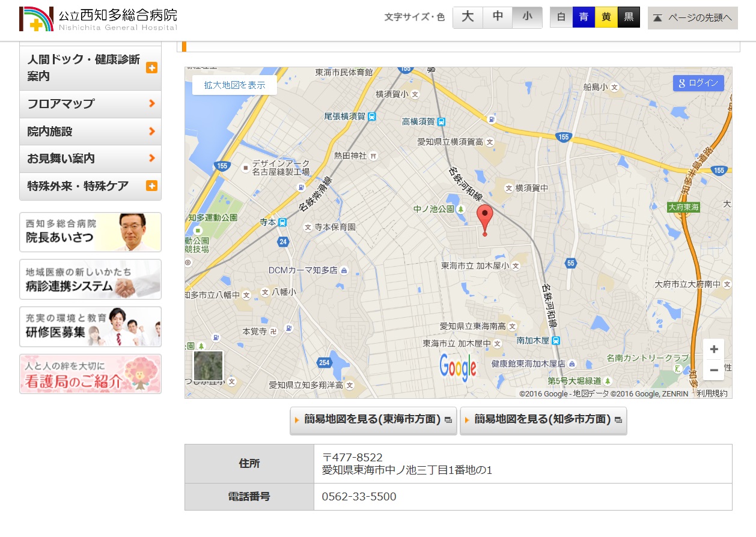
Task: Zoom in the map with plus button
Action: tap(714, 350)
